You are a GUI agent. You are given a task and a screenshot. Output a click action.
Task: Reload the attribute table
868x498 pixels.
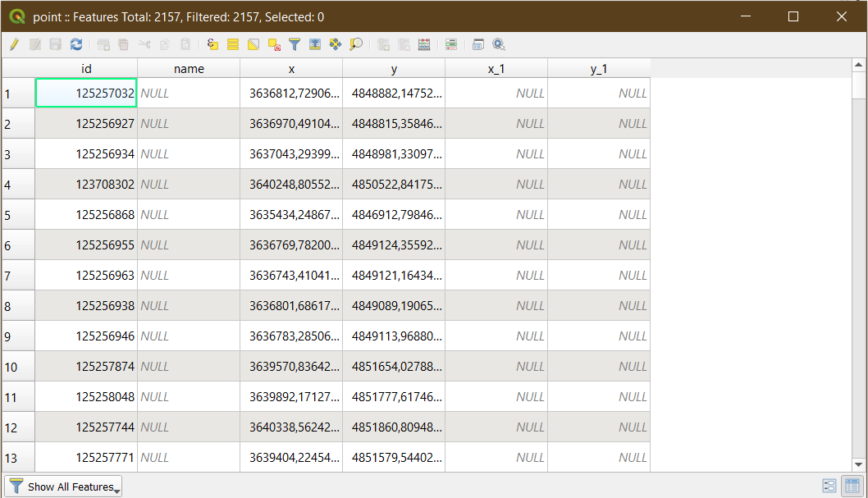75,44
